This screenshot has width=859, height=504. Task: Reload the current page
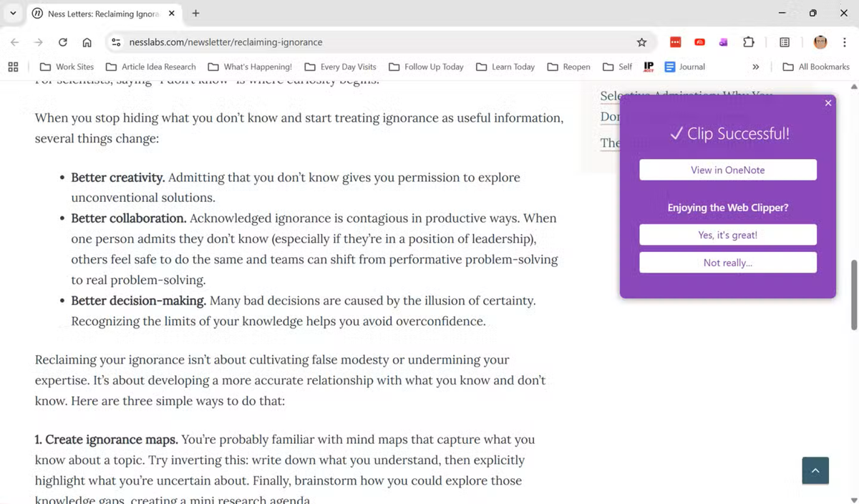(63, 42)
